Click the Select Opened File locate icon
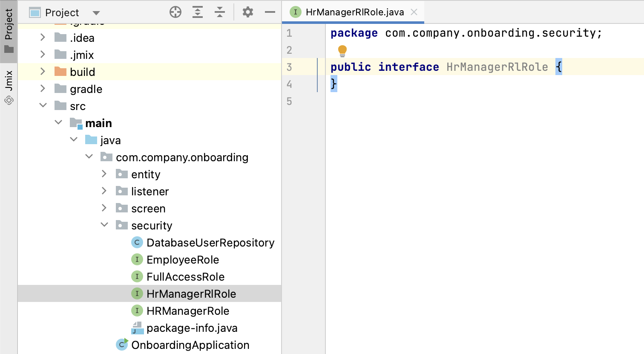The width and height of the screenshot is (644, 354). [x=175, y=12]
